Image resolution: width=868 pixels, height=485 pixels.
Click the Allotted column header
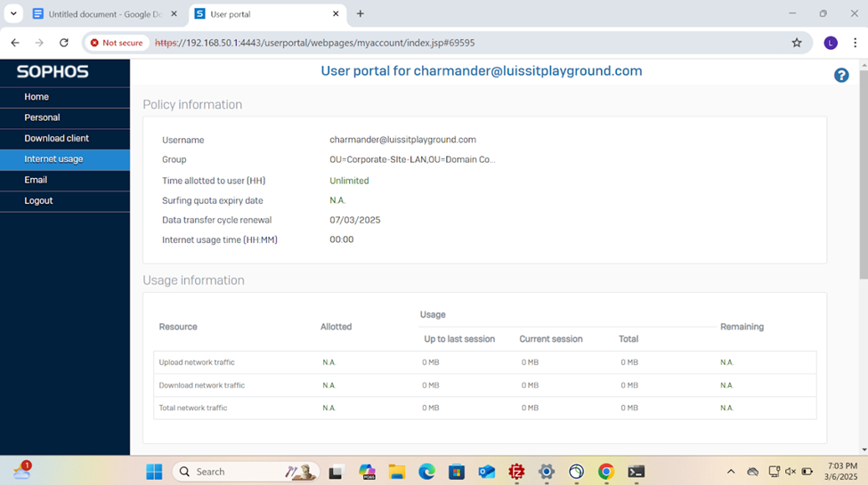(336, 327)
